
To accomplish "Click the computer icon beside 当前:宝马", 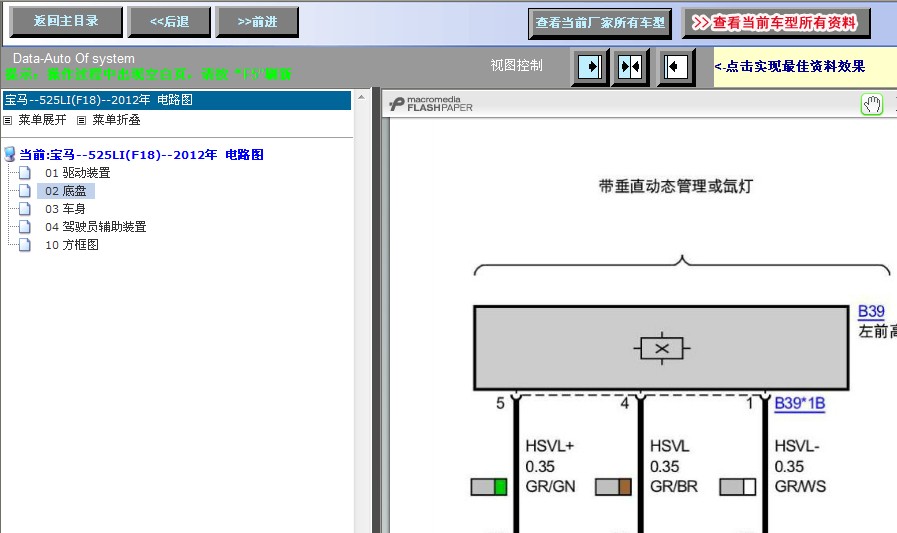I will (x=9, y=154).
